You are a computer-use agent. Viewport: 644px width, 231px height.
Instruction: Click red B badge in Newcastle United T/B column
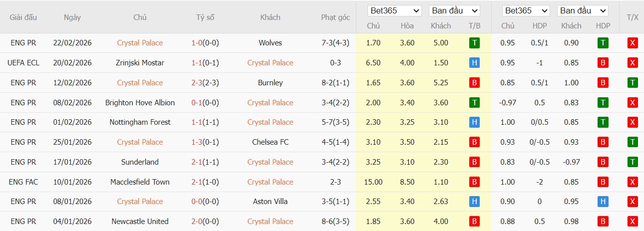[x=474, y=222]
